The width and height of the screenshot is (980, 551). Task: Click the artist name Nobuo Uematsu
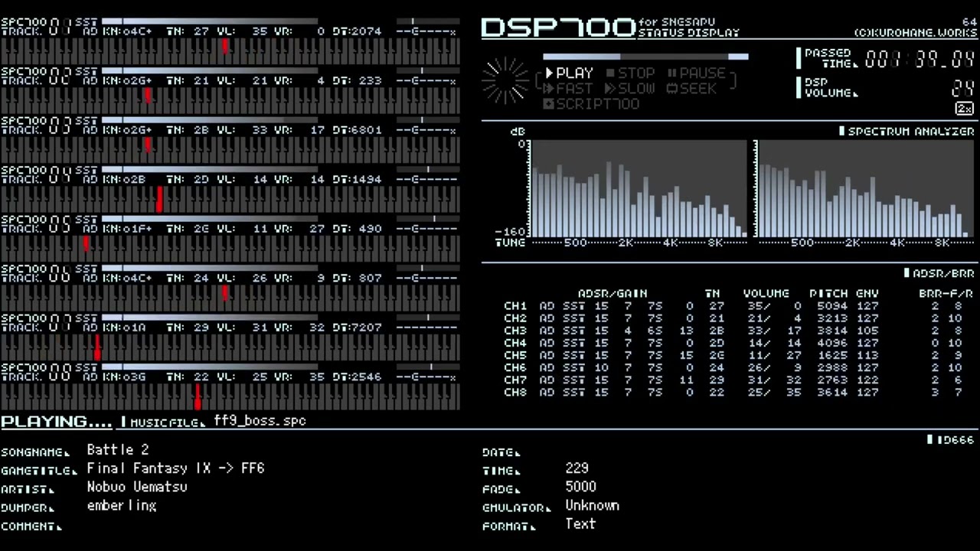137,487
